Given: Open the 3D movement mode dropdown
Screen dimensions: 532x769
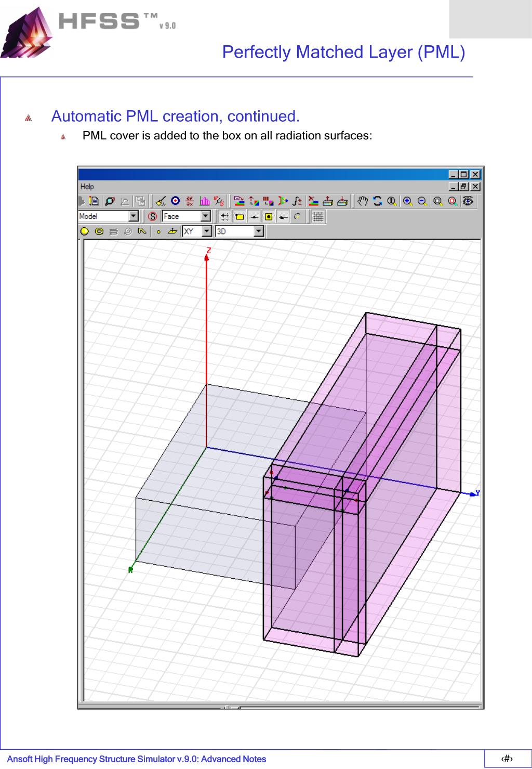Looking at the screenshot, I should pyautogui.click(x=259, y=231).
